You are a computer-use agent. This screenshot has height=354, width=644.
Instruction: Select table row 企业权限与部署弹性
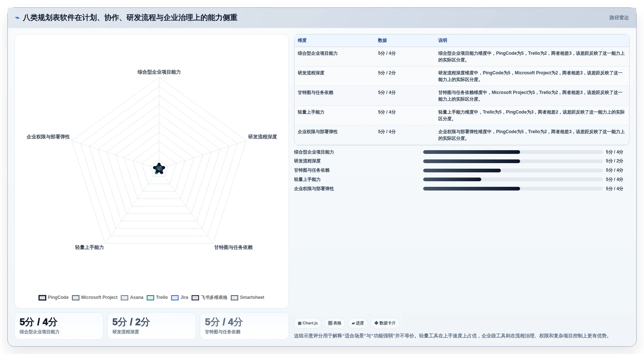pos(462,135)
